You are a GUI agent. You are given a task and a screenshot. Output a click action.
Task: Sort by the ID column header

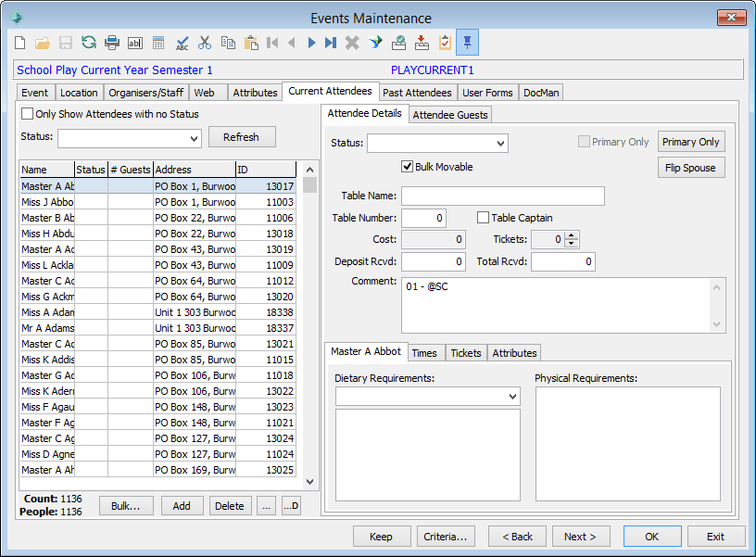click(x=266, y=170)
